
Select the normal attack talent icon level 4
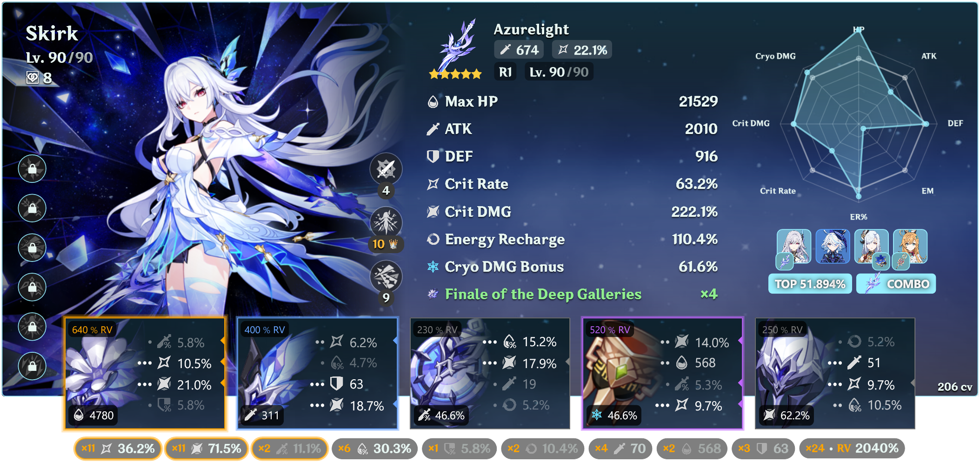pos(386,169)
